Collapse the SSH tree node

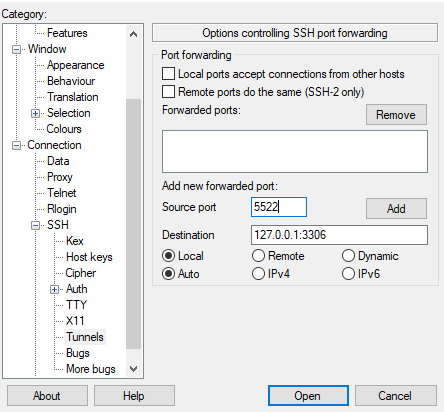(x=35, y=225)
